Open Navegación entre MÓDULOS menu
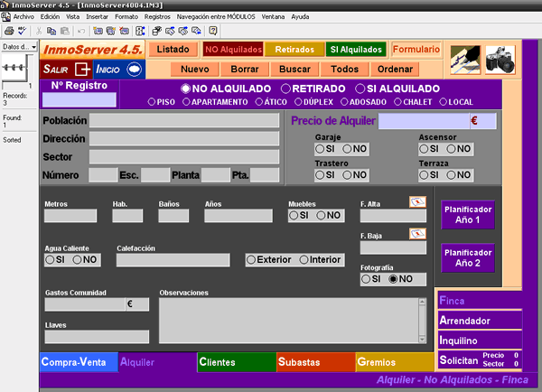Image resolution: width=542 pixels, height=392 pixels. click(216, 16)
